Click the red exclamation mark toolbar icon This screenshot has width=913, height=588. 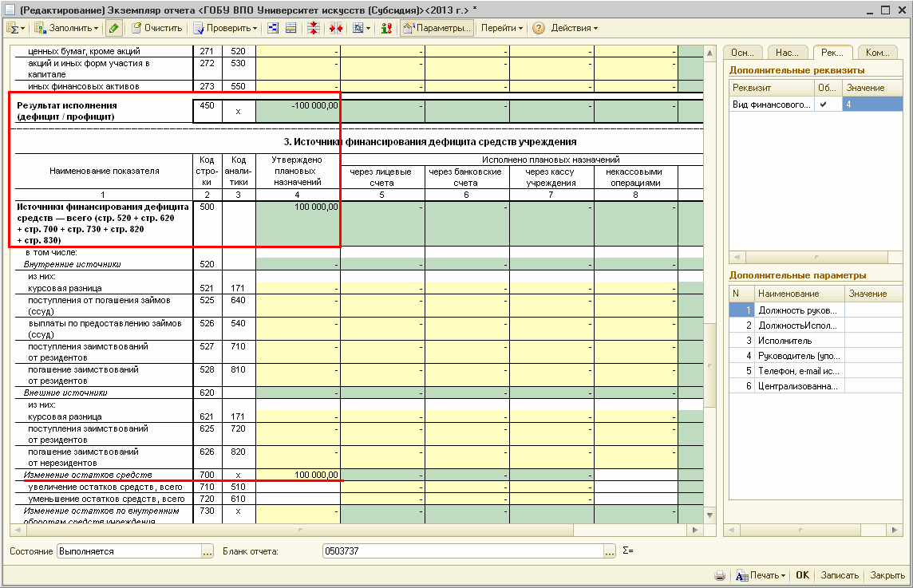386,28
